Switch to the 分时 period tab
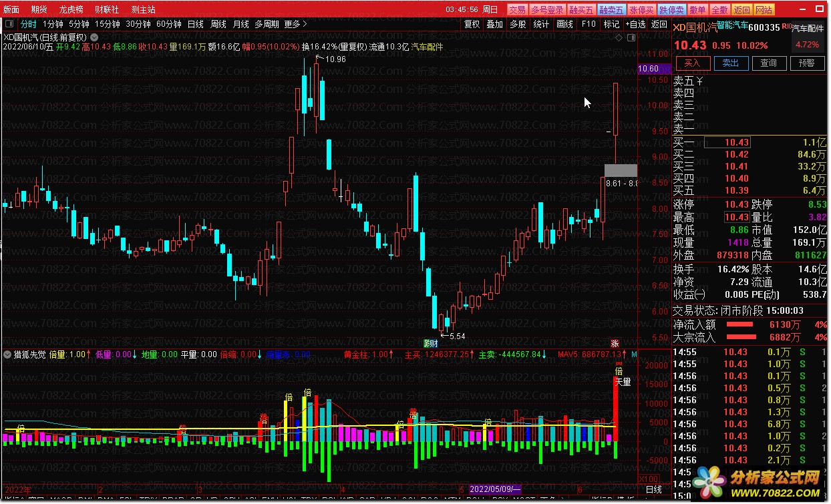831x504 pixels. 29,24
